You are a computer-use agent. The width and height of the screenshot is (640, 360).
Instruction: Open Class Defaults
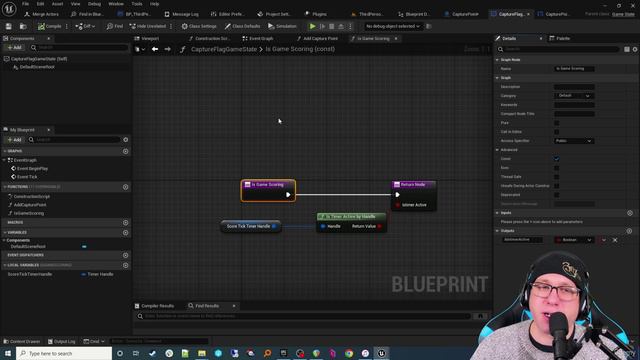coord(242,26)
